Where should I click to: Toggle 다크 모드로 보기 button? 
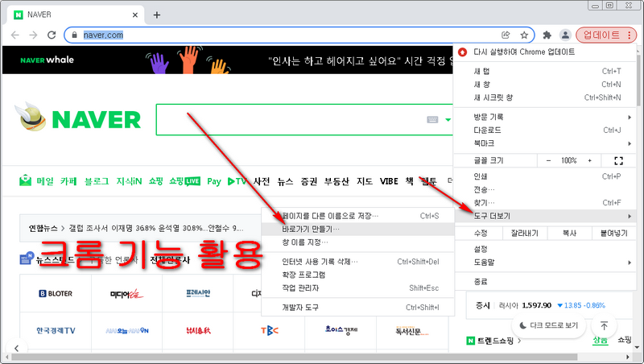click(x=549, y=325)
